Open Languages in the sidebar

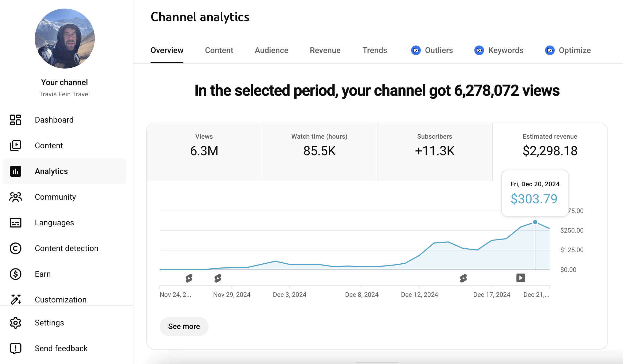(x=64, y=223)
